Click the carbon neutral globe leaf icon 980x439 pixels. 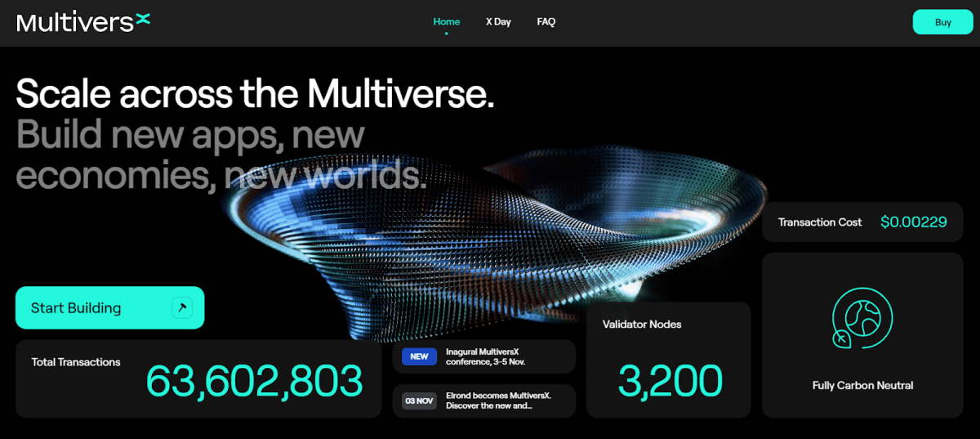click(862, 318)
